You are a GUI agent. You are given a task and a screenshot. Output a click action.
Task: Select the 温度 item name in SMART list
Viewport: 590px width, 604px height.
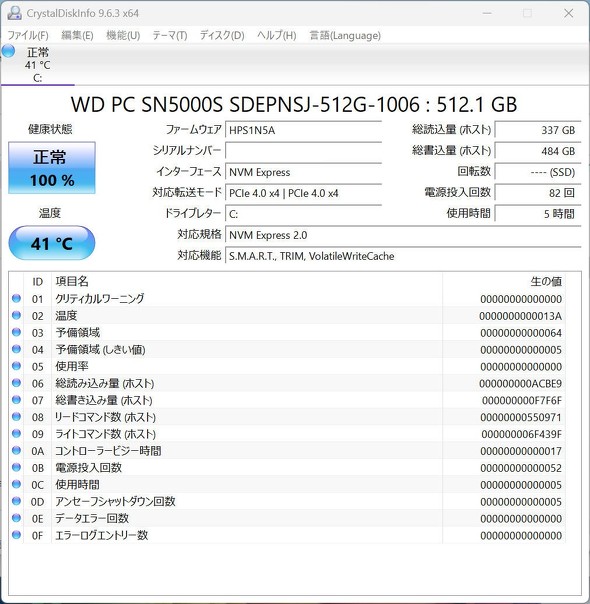point(66,315)
